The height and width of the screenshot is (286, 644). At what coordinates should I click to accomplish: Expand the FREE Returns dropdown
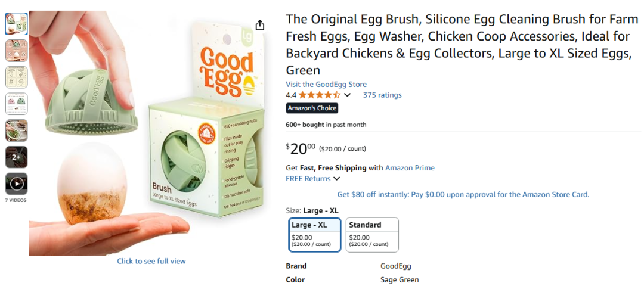coord(337,179)
